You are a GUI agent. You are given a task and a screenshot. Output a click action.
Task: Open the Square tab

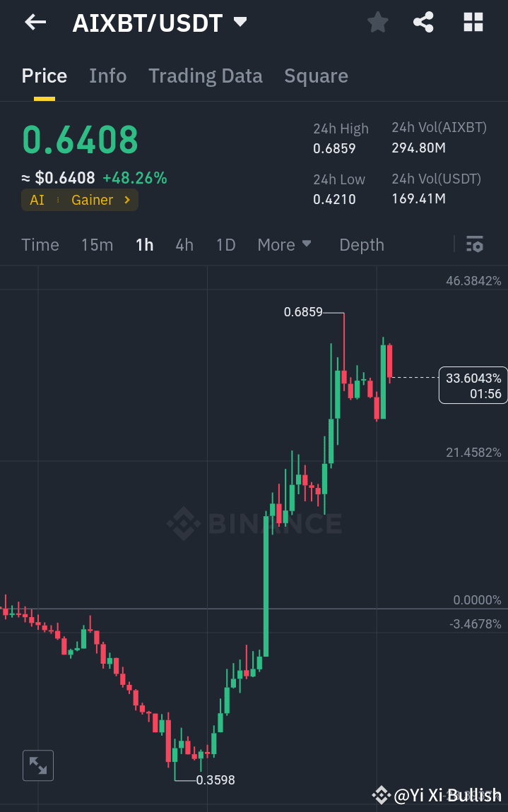click(x=316, y=76)
